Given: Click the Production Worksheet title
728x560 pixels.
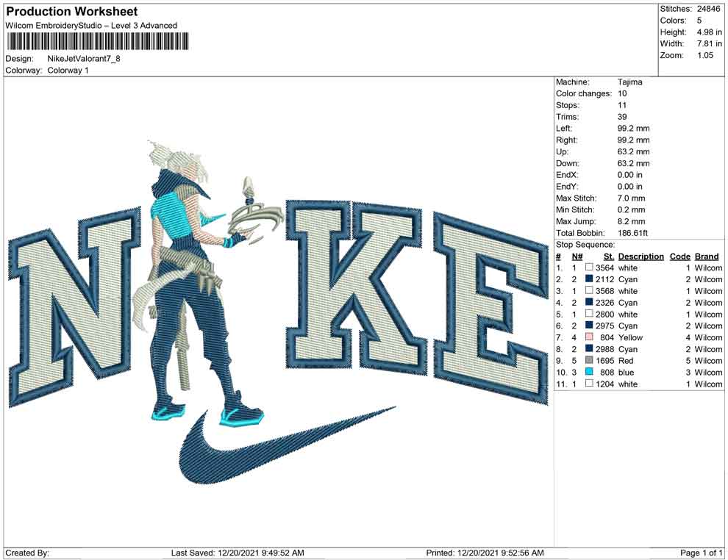Looking at the screenshot, I should [x=72, y=12].
